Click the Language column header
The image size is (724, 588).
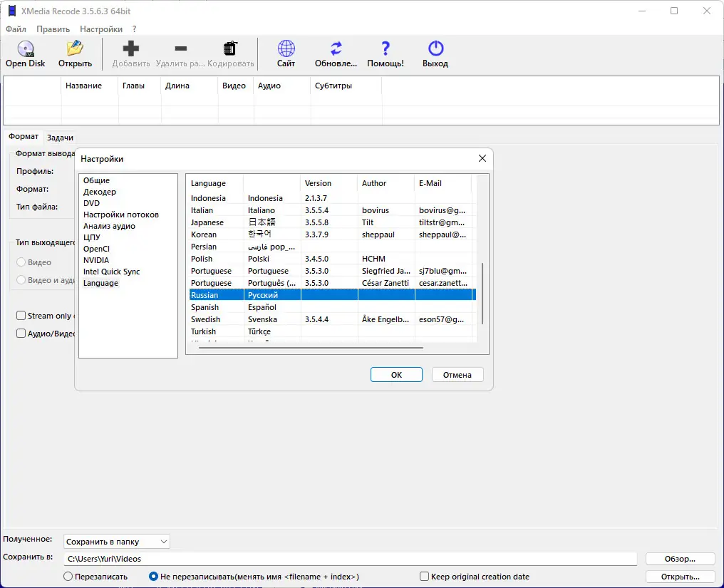[214, 183]
